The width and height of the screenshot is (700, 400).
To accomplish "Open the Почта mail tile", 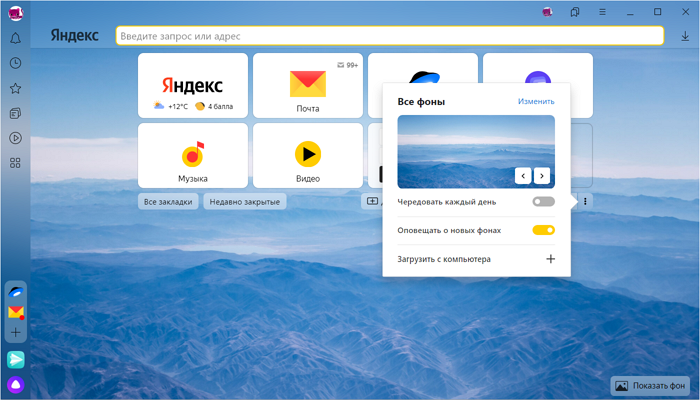I will pos(308,86).
